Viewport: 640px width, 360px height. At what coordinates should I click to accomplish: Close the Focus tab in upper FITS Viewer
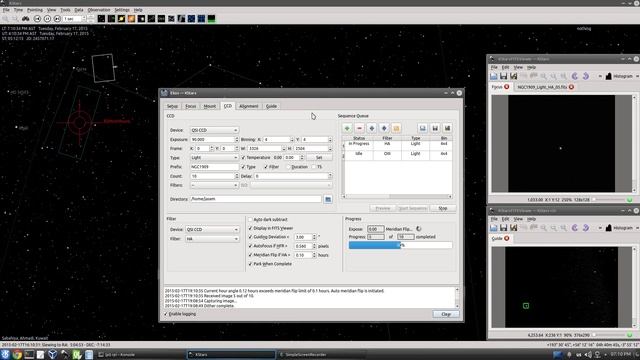pos(507,87)
